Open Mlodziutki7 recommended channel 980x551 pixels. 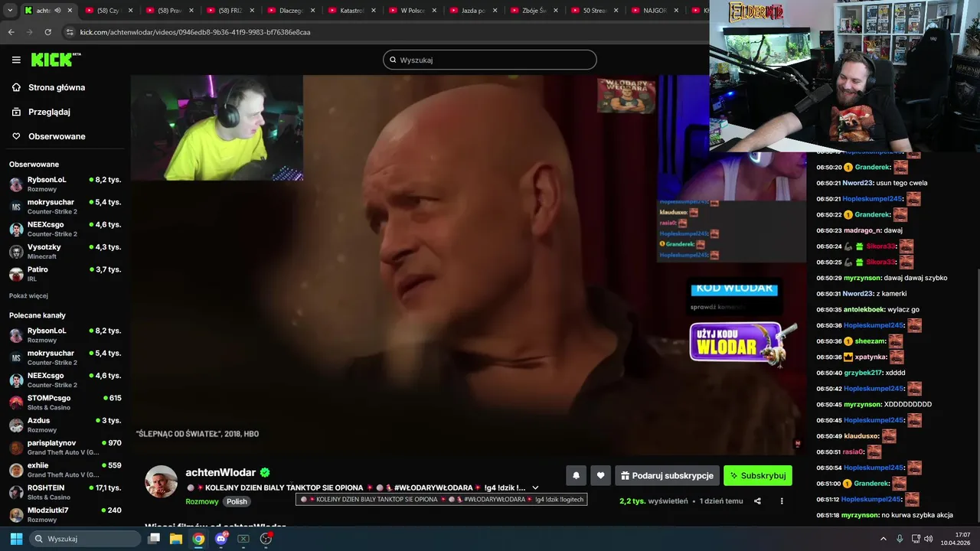tap(65, 514)
